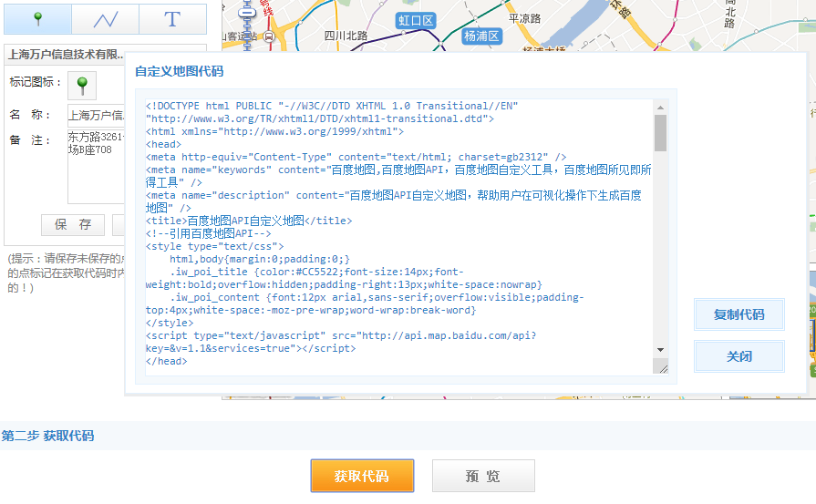This screenshot has height=504, width=816.
Task: Switch to the polyline drawing tool tab
Action: click(x=106, y=18)
